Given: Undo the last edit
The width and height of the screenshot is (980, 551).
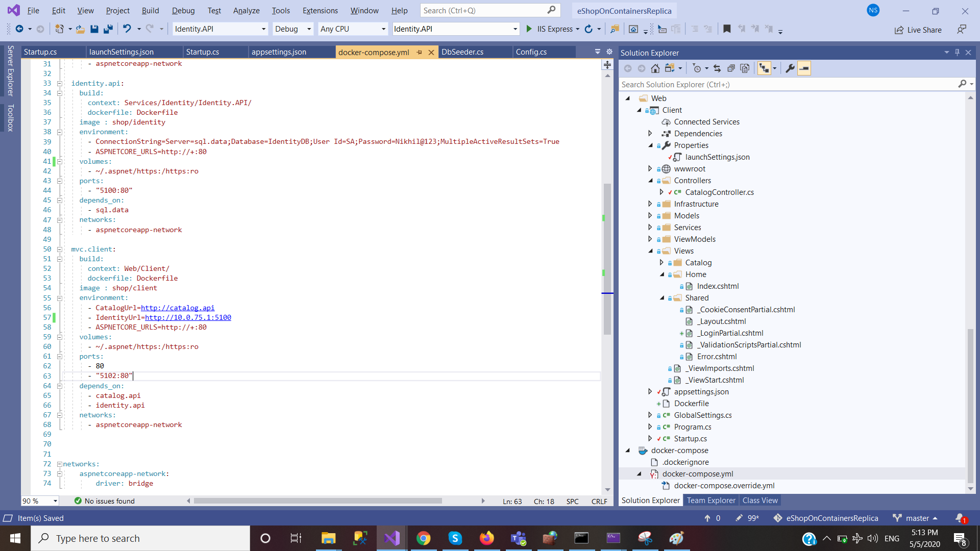Looking at the screenshot, I should (x=127, y=29).
